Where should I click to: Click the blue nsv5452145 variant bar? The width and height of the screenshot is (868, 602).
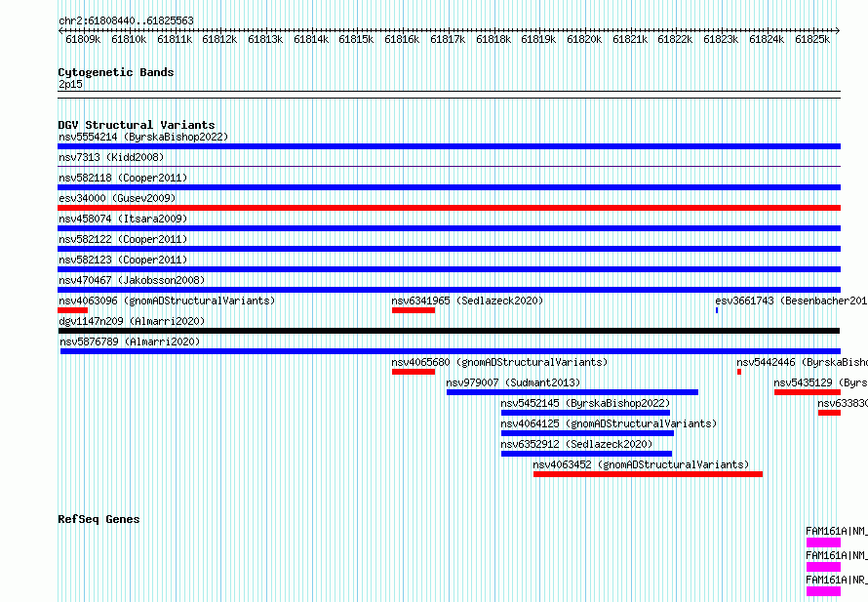click(585, 413)
